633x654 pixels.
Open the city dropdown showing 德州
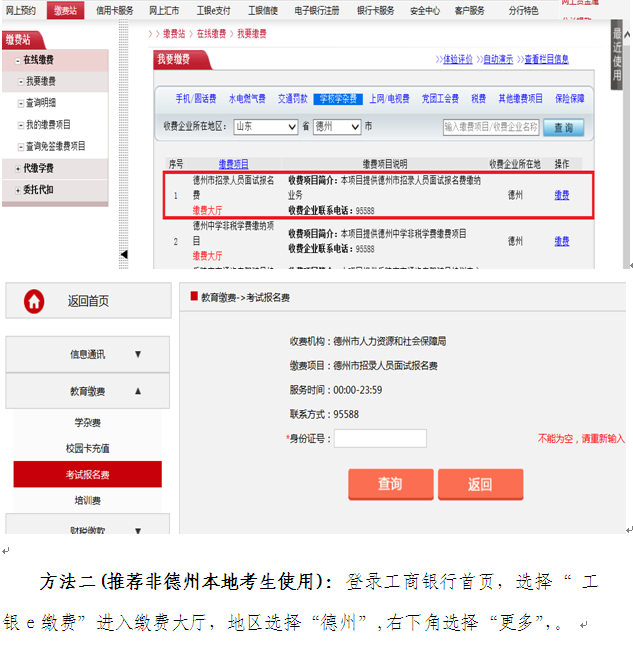tap(337, 126)
